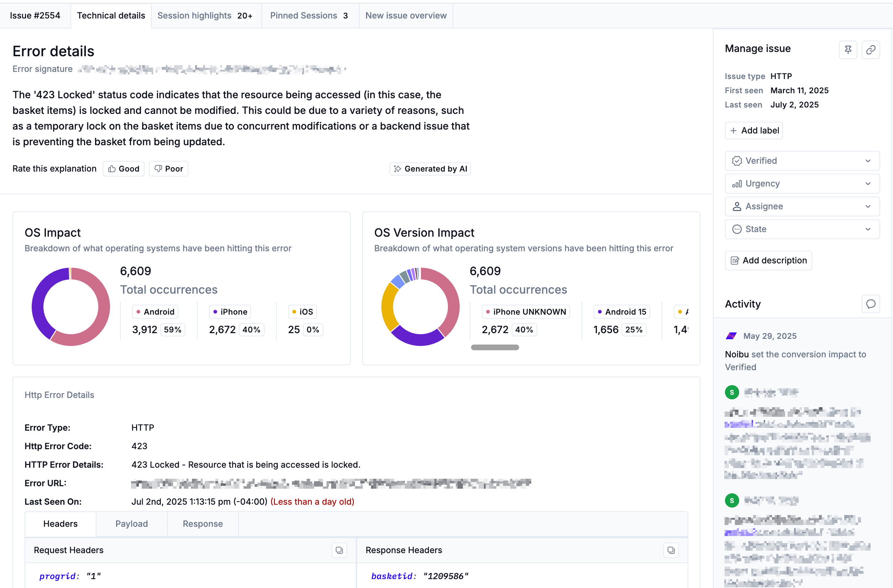Select the Payload tab

pos(131,524)
